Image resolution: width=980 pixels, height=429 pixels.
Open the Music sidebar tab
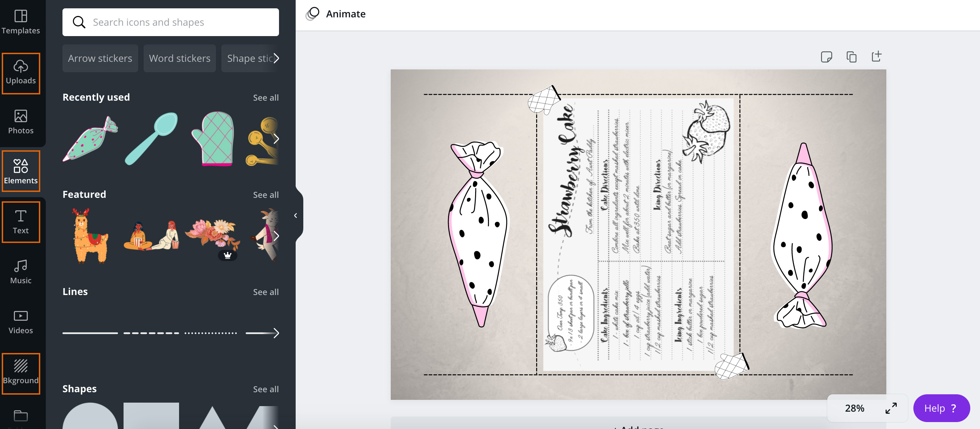[20, 272]
